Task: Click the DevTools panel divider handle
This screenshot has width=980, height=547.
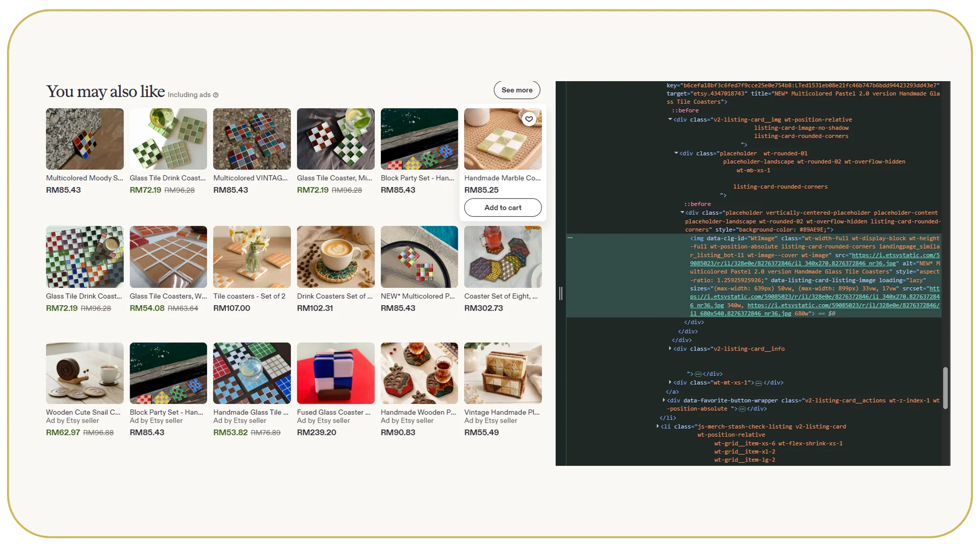Action: click(x=561, y=293)
